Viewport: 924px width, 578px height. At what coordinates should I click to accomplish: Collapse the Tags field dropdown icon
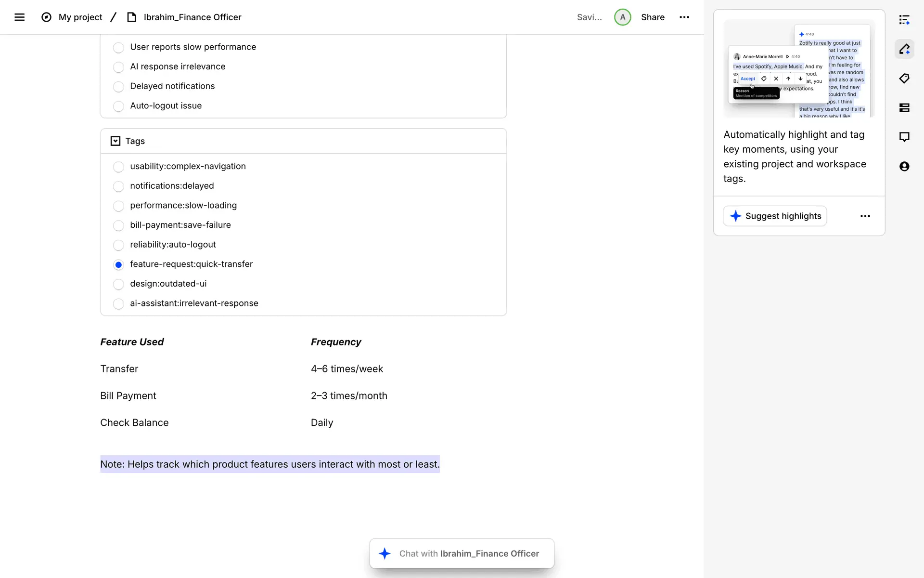(x=115, y=141)
